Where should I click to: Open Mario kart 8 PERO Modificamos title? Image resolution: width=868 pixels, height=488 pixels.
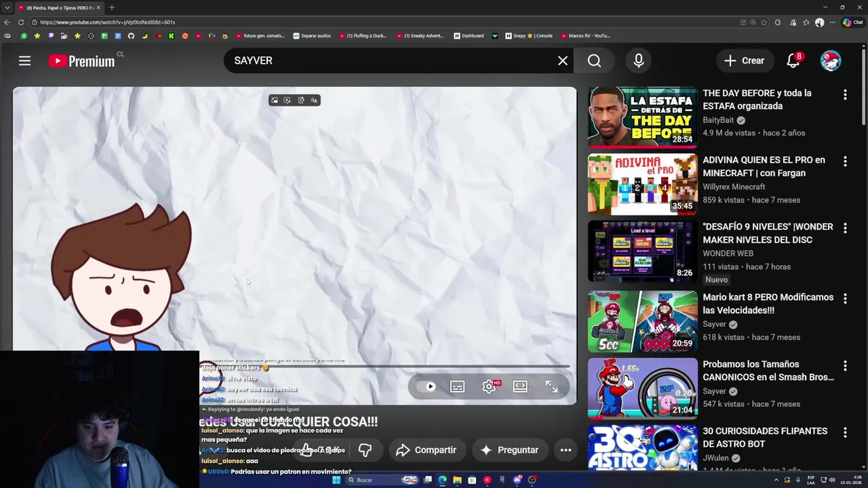768,304
